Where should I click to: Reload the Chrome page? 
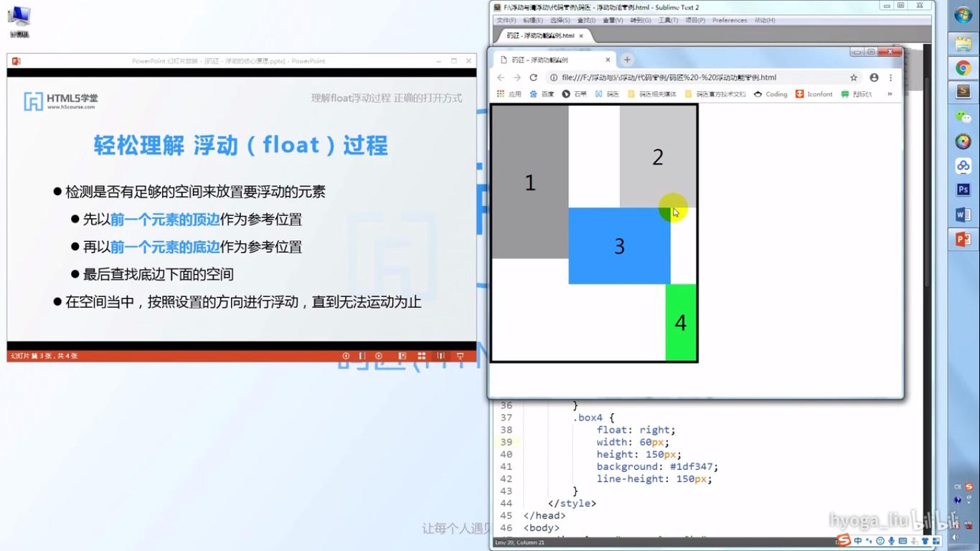pyautogui.click(x=533, y=77)
